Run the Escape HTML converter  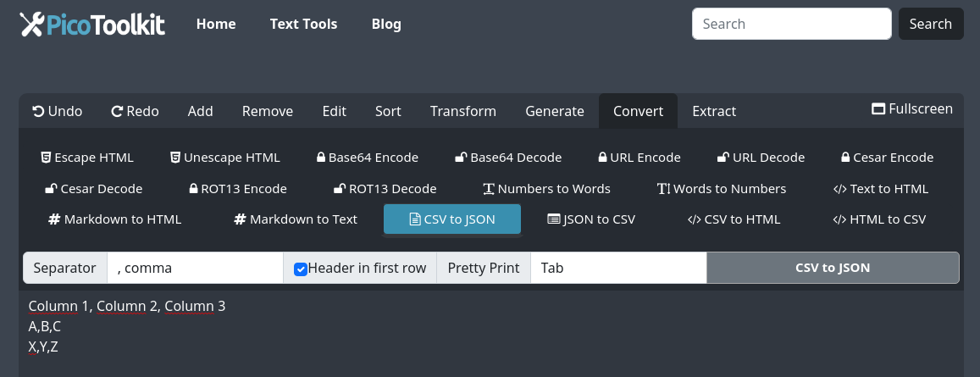point(87,158)
